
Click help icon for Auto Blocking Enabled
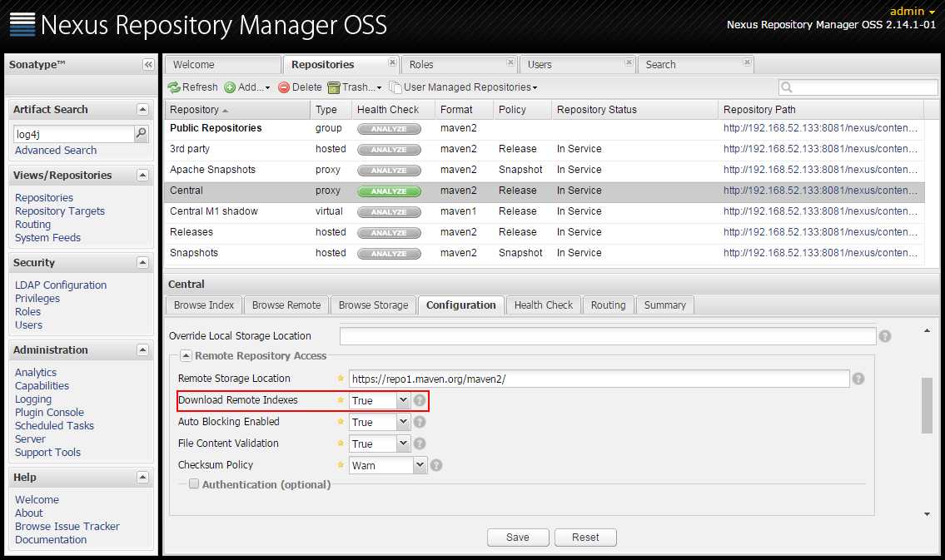point(420,422)
